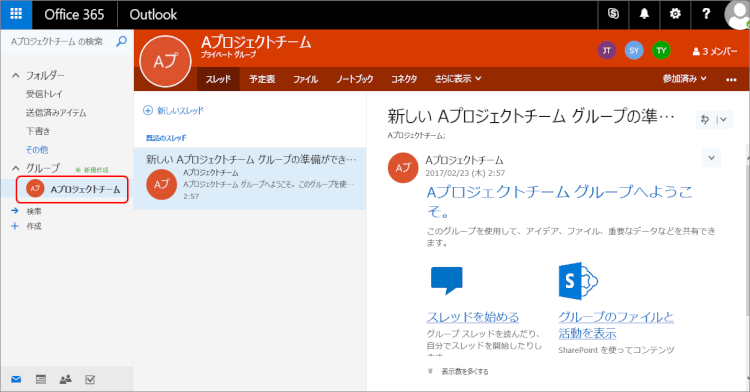
Task: Click the Office 365 title
Action: [x=74, y=14]
